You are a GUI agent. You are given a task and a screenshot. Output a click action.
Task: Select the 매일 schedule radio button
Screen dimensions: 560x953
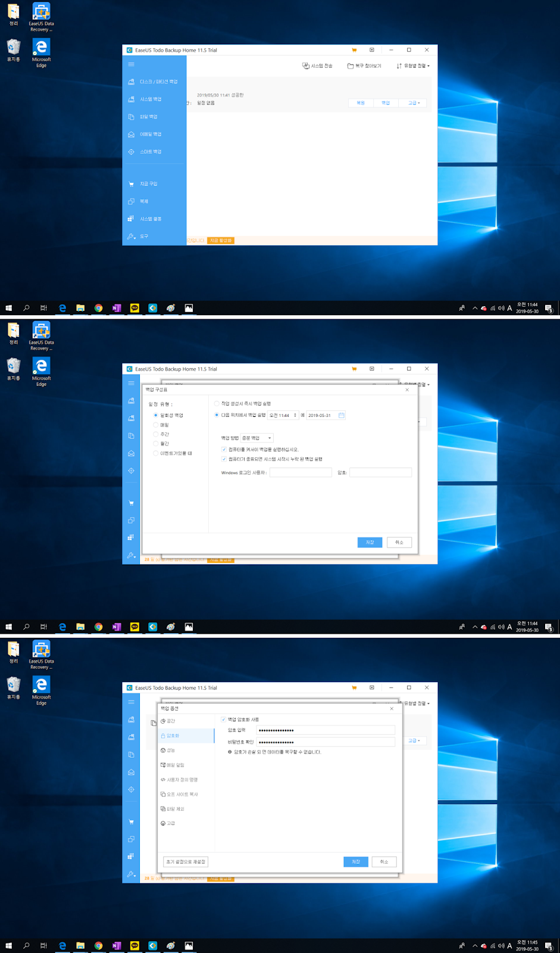(156, 425)
